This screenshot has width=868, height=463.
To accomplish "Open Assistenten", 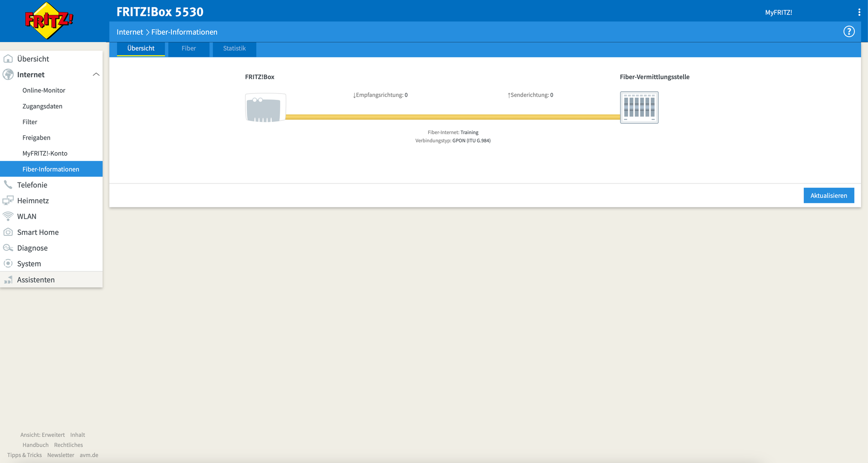I will pos(51,280).
